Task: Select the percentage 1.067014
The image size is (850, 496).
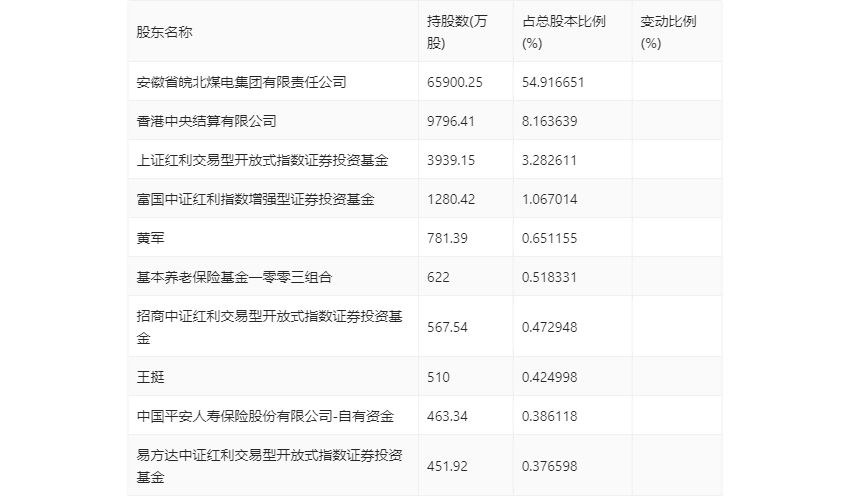Action: tap(550, 199)
